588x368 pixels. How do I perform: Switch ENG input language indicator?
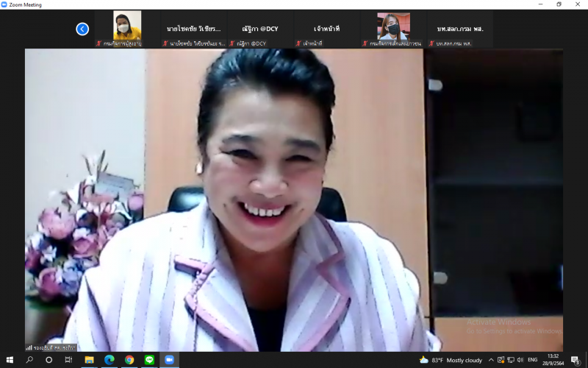click(532, 360)
